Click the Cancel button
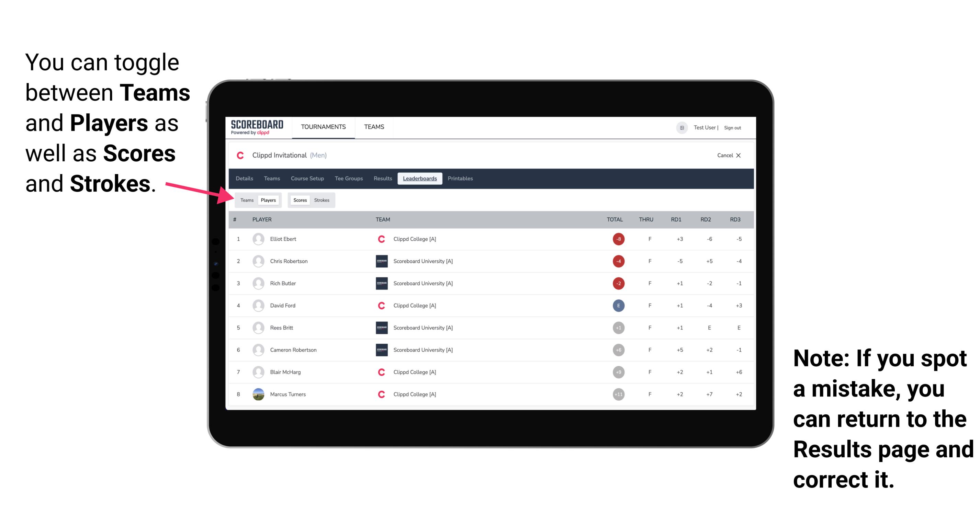This screenshot has height=527, width=980. (x=728, y=156)
